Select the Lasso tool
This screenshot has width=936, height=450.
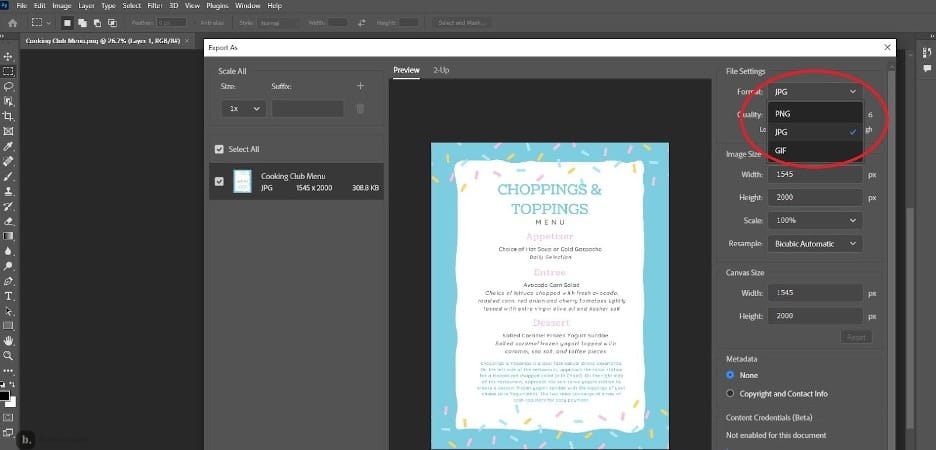[x=8, y=86]
